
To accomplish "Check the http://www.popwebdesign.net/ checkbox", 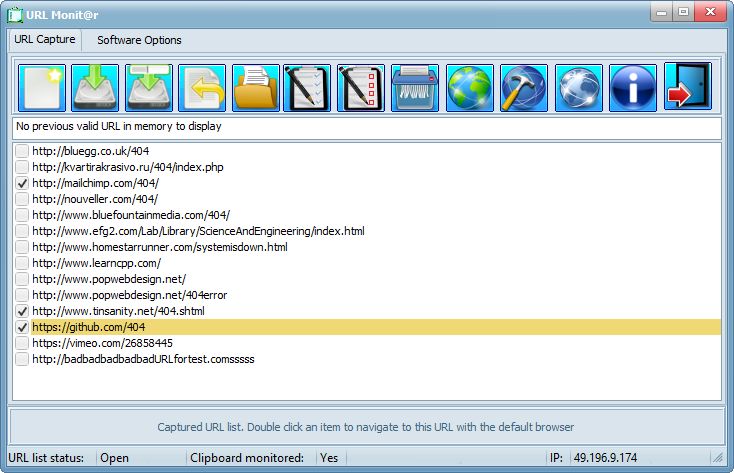I will tap(22, 279).
